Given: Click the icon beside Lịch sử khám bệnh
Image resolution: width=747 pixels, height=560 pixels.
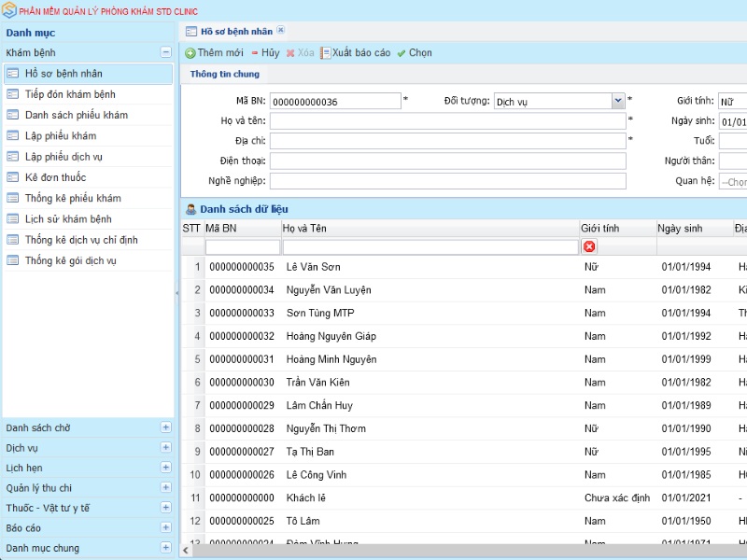Looking at the screenshot, I should pos(13,219).
